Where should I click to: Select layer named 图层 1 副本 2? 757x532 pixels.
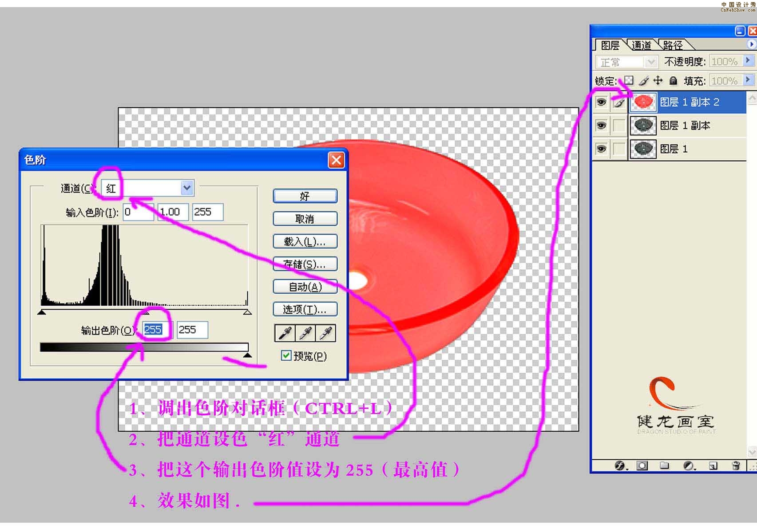[x=689, y=102]
